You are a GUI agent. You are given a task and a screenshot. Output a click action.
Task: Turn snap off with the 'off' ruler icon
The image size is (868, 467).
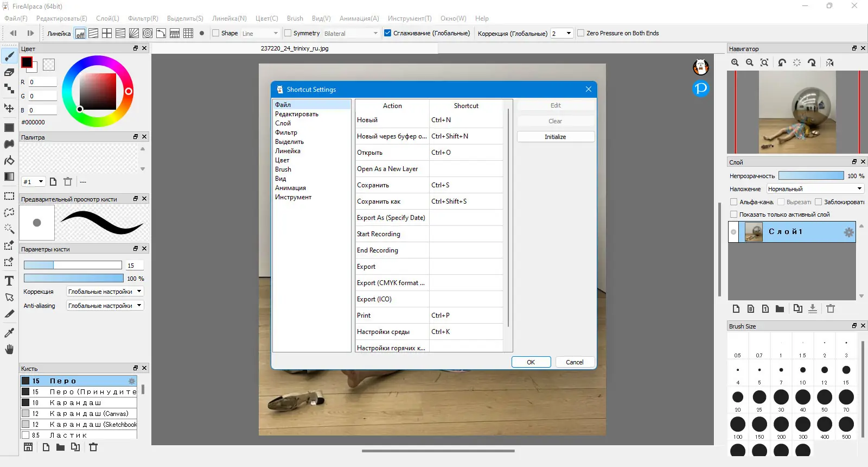coord(80,33)
